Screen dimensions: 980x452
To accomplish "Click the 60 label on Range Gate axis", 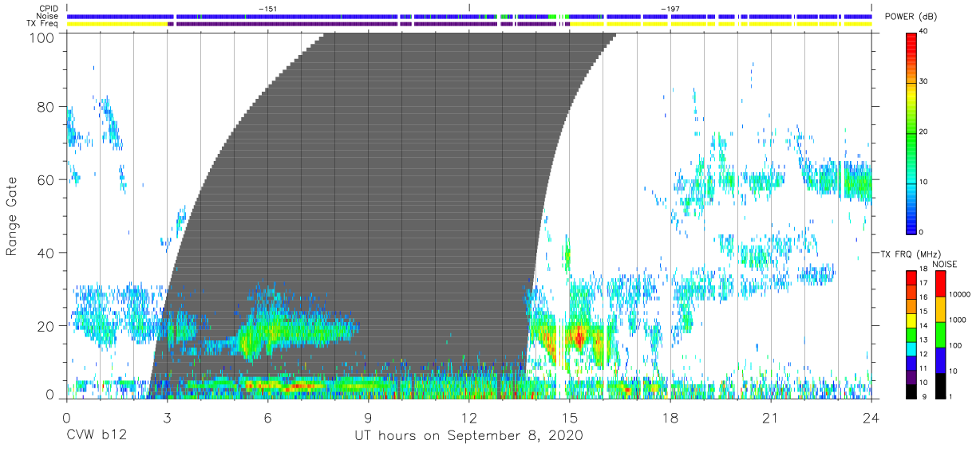I will point(48,180).
